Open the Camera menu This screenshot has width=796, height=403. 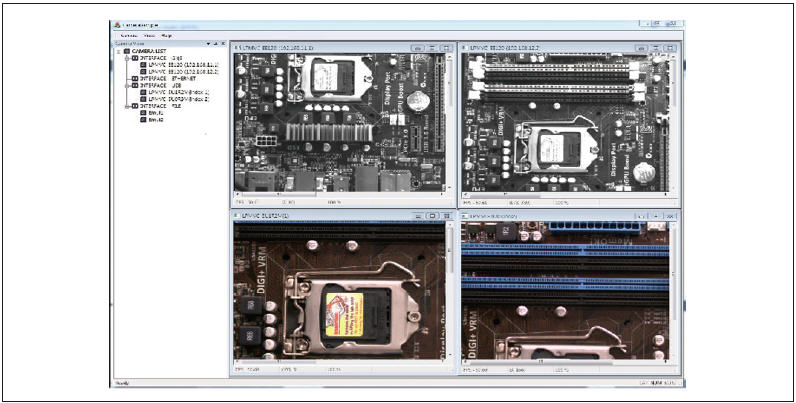point(128,35)
